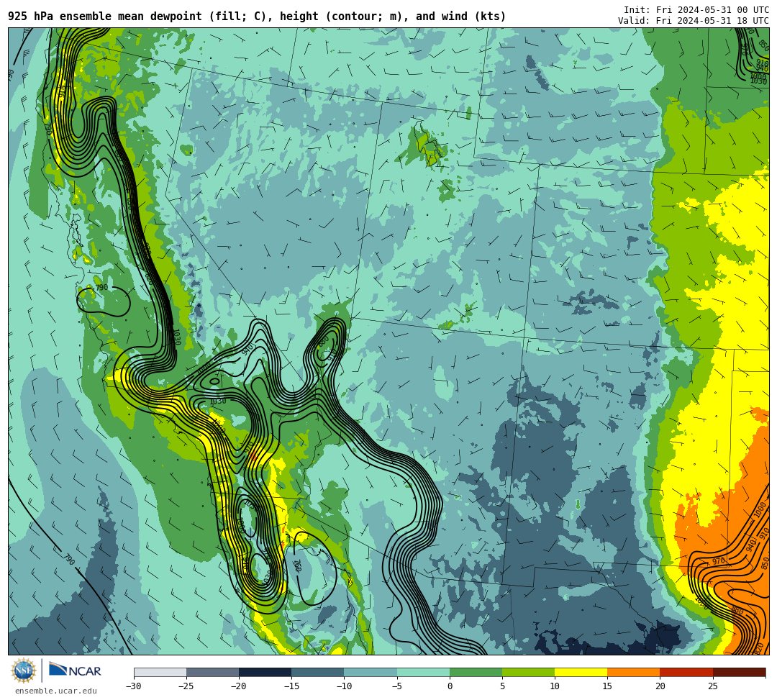
Task: Click the 10 colorbar tick label
Action: [x=555, y=686]
